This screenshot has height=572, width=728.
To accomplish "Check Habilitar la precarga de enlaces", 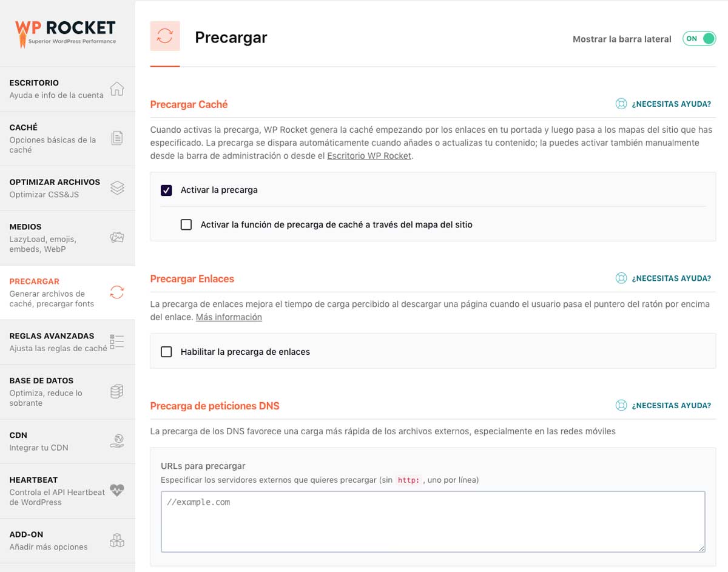I will pyautogui.click(x=166, y=351).
